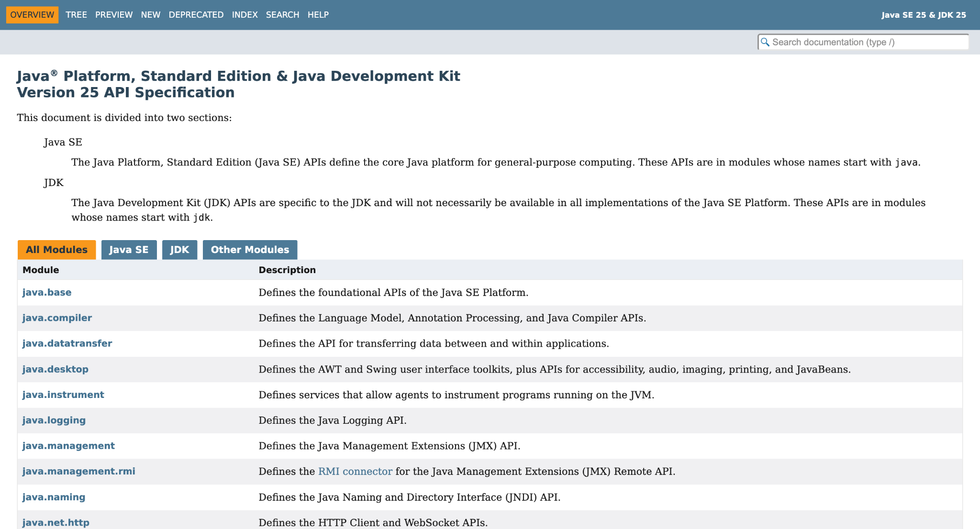Viewport: 980px width, 529px height.
Task: Open the Help navigation link
Action: coord(318,15)
